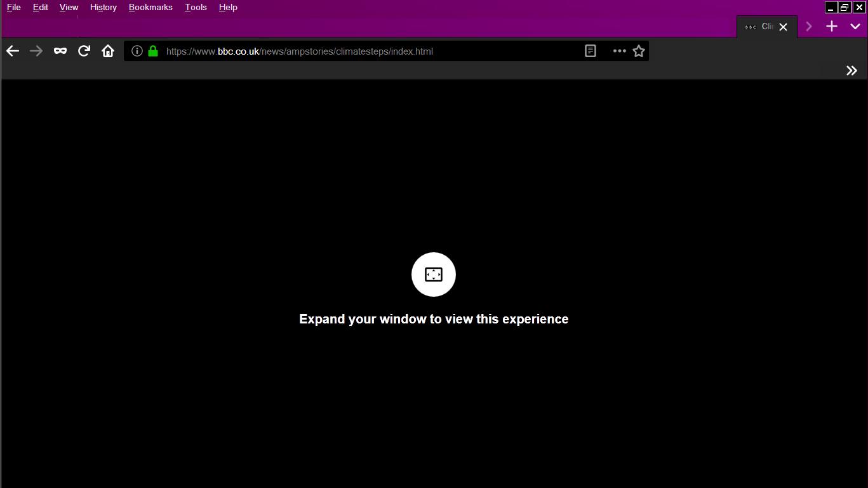The width and height of the screenshot is (868, 488).
Task: Close the browser window
Action: [x=859, y=8]
